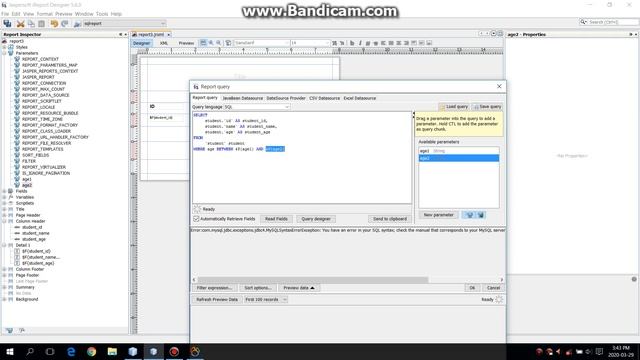Select the Excel Datasource tab

[x=360, y=98]
